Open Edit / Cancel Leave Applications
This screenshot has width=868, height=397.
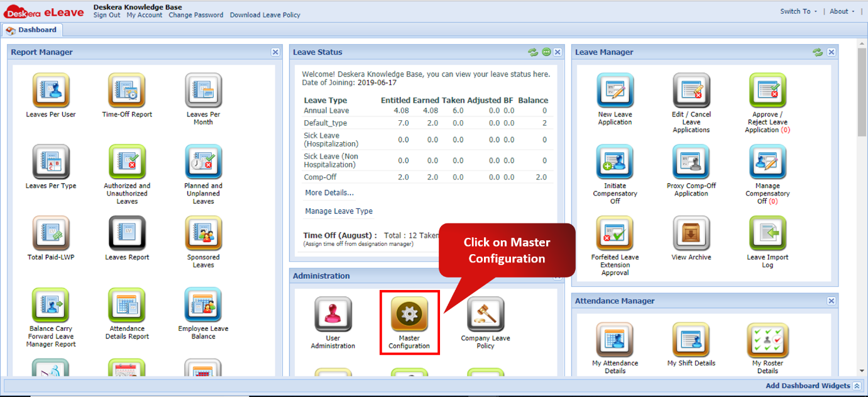[691, 91]
